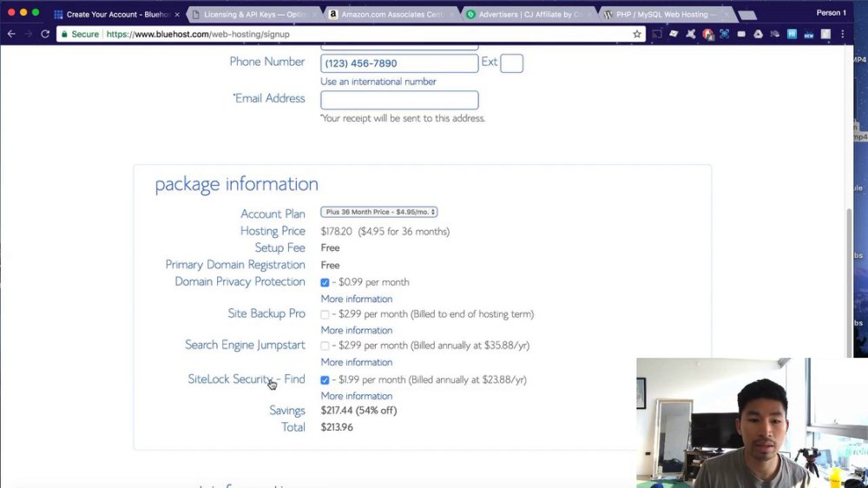Uncheck Domain Privacy Protection checkbox
Image resolution: width=868 pixels, height=488 pixels.
[x=325, y=282]
